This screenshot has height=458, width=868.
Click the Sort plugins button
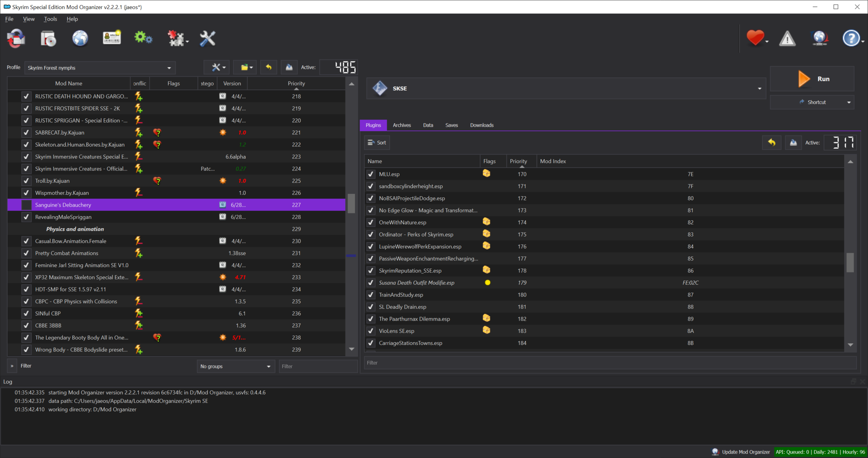[377, 142]
